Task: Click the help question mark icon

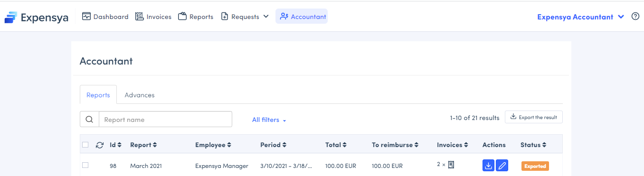Action: [635, 17]
